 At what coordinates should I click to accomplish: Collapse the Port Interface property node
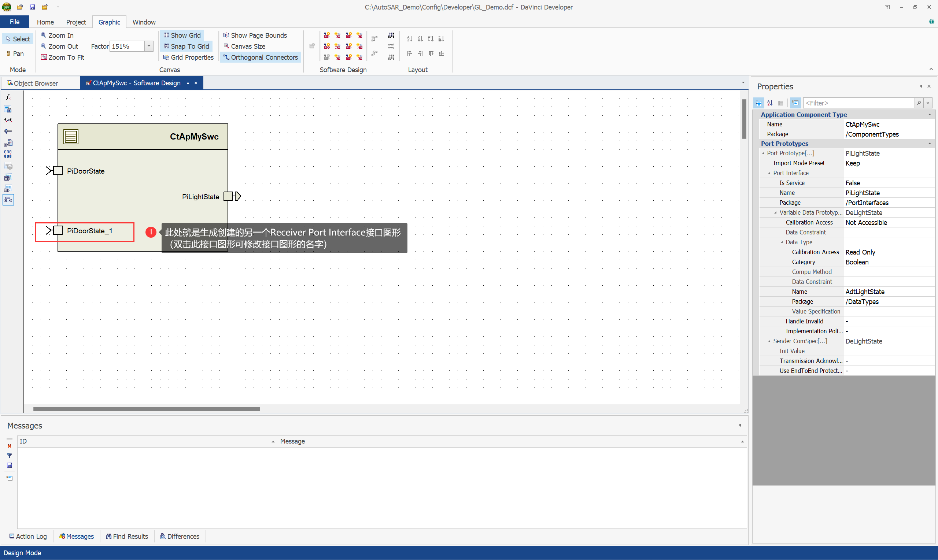click(x=769, y=173)
